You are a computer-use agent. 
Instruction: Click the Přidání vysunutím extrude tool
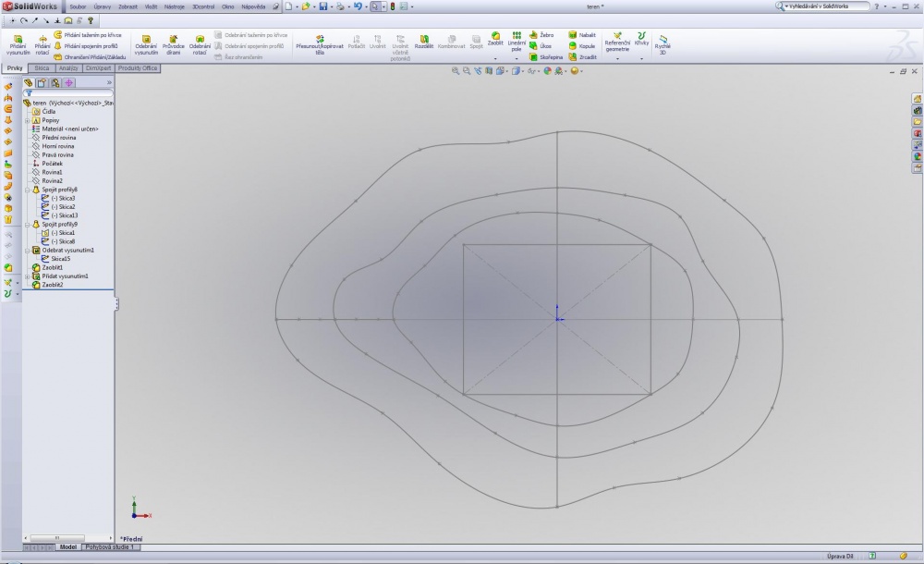18,44
